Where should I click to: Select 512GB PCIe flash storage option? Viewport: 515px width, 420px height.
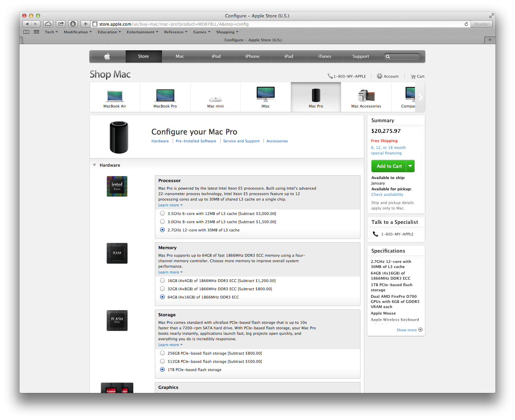tap(162, 361)
